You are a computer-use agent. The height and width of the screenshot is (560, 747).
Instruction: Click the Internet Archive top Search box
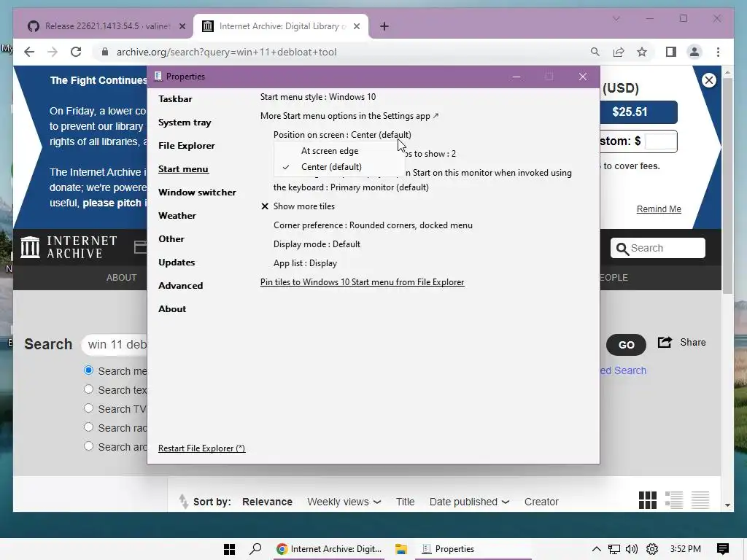click(657, 248)
